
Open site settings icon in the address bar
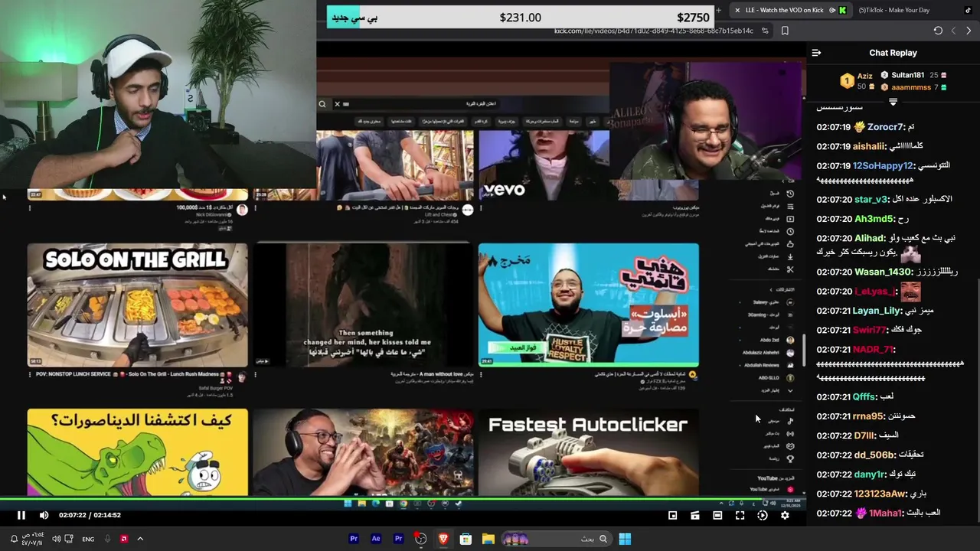(765, 31)
